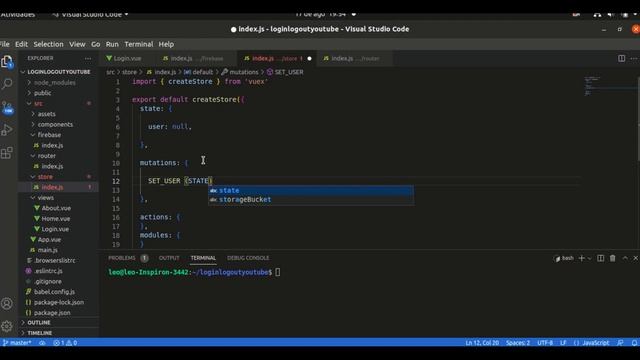Image resolution: width=640 pixels, height=360 pixels.
Task: Click the master branch indicator
Action: coord(17,343)
